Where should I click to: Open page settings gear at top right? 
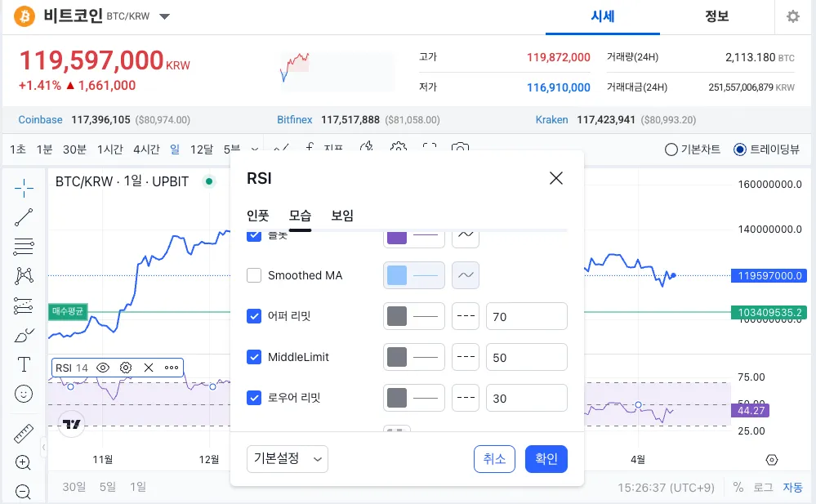tap(792, 16)
